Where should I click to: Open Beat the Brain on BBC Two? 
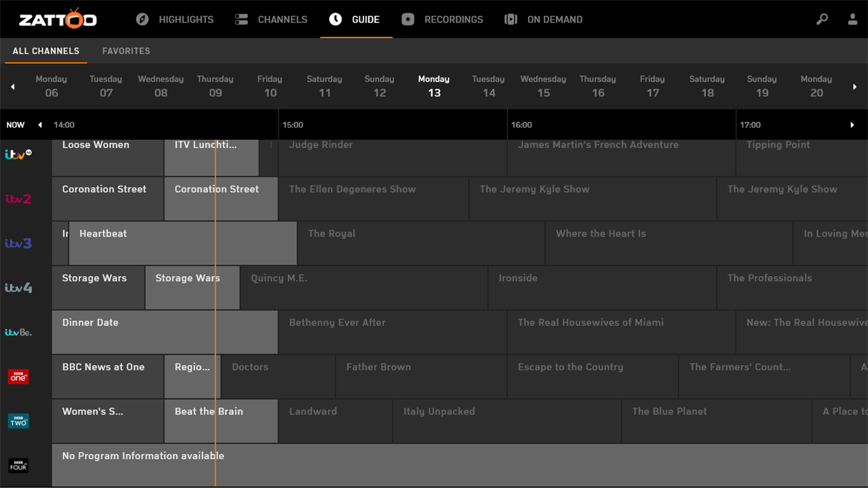tap(221, 421)
